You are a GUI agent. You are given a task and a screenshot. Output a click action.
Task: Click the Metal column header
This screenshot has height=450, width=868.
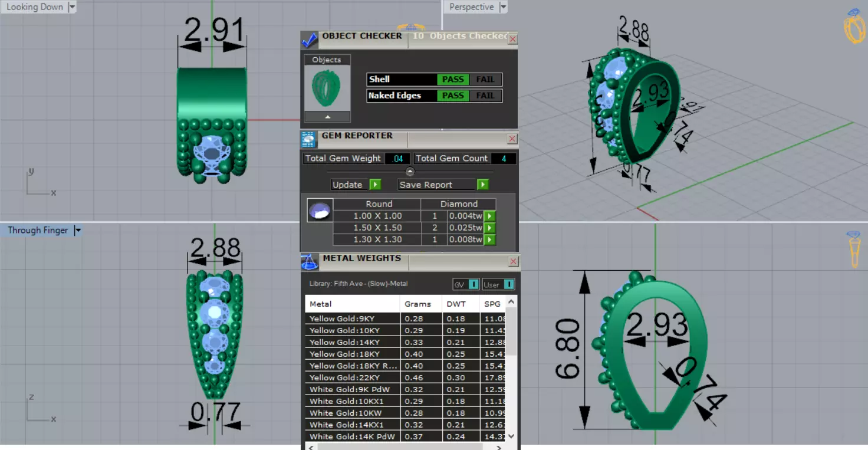352,304
